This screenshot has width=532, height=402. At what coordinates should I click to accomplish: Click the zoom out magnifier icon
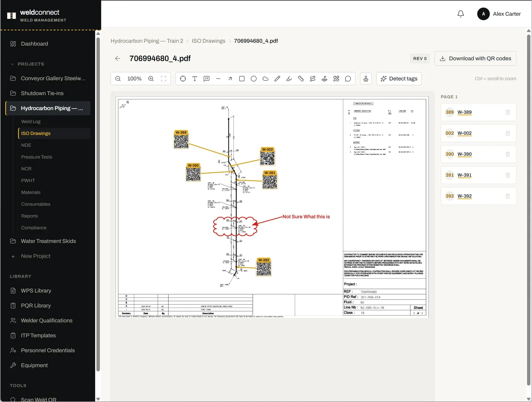[118, 79]
